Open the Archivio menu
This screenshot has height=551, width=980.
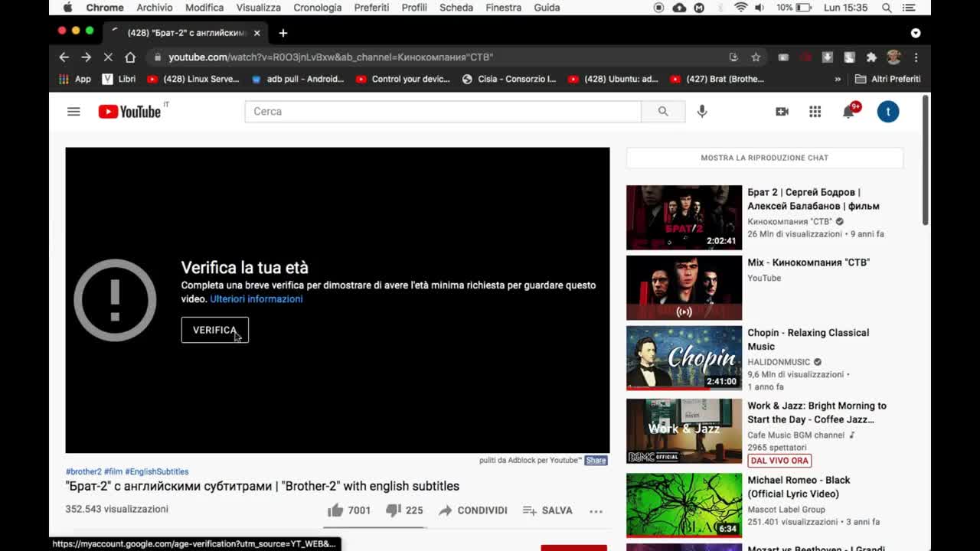click(155, 8)
